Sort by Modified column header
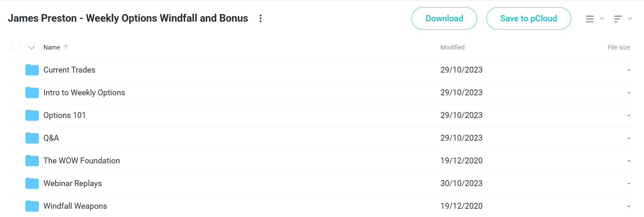This screenshot has width=644, height=217. pyautogui.click(x=452, y=47)
